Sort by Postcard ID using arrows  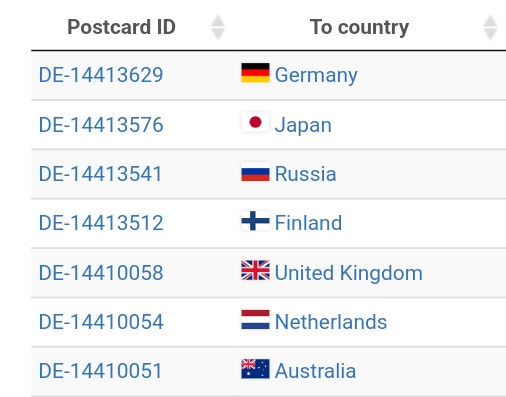pyautogui.click(x=218, y=27)
